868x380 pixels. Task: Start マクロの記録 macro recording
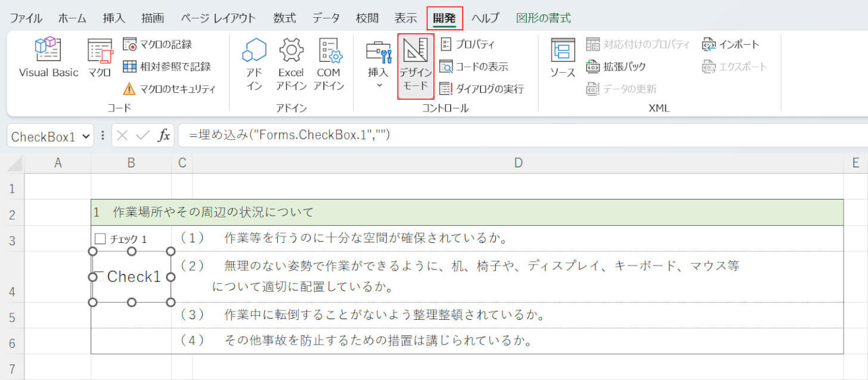[x=158, y=44]
